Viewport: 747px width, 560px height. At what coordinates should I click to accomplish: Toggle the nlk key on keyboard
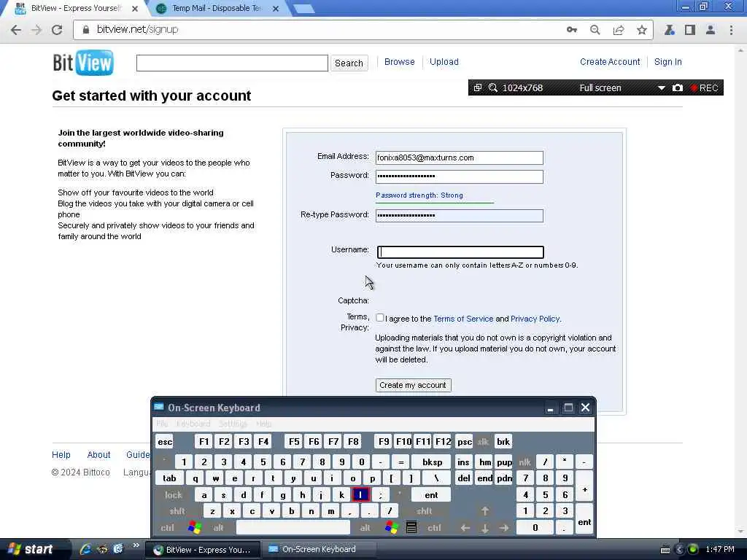click(525, 462)
